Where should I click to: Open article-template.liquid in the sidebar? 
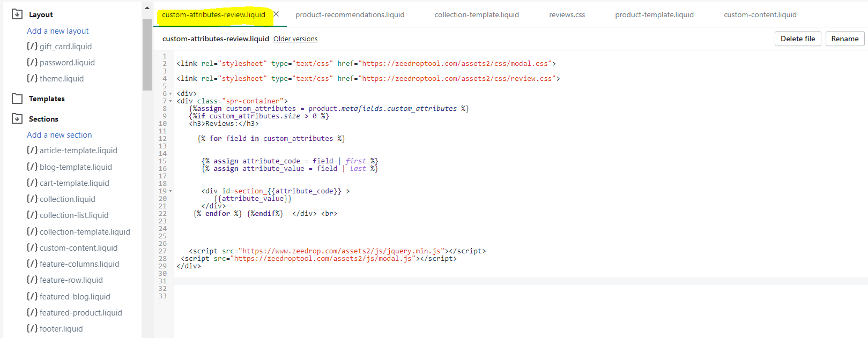78,151
